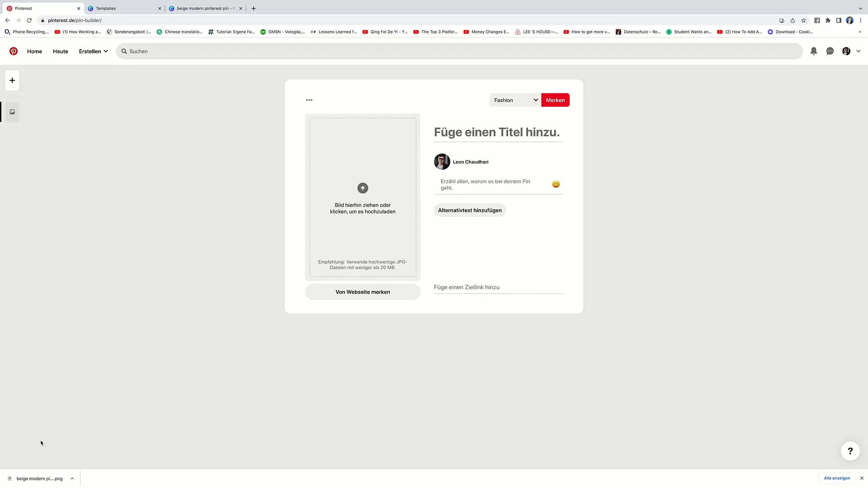
Task: Click the saved pins icon on sidebar
Action: [12, 112]
